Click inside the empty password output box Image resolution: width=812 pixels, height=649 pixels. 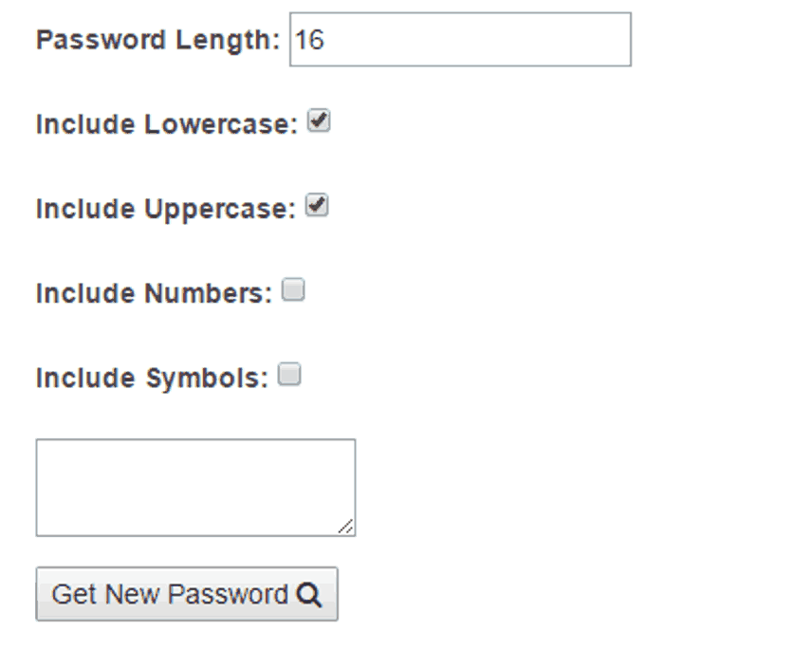coord(195,487)
